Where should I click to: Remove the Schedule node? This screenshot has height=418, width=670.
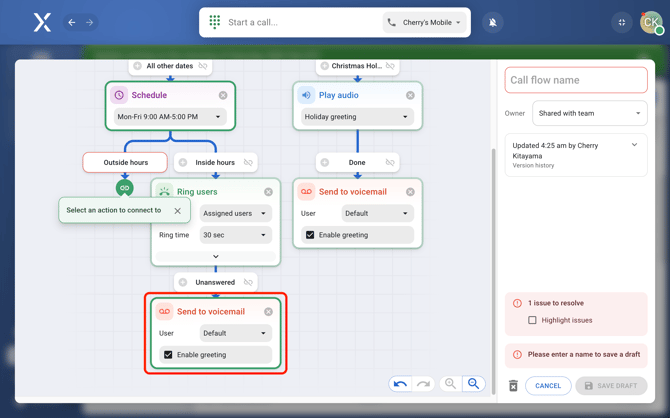click(223, 95)
